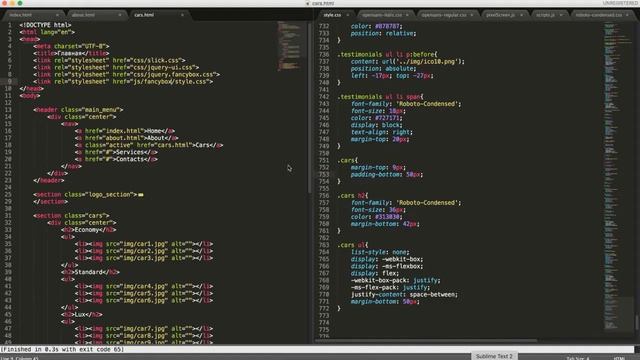Image resolution: width=640 pixels, height=360 pixels.
Task: Click the '.testimonials ul li p:before' selector
Action: (x=387, y=54)
